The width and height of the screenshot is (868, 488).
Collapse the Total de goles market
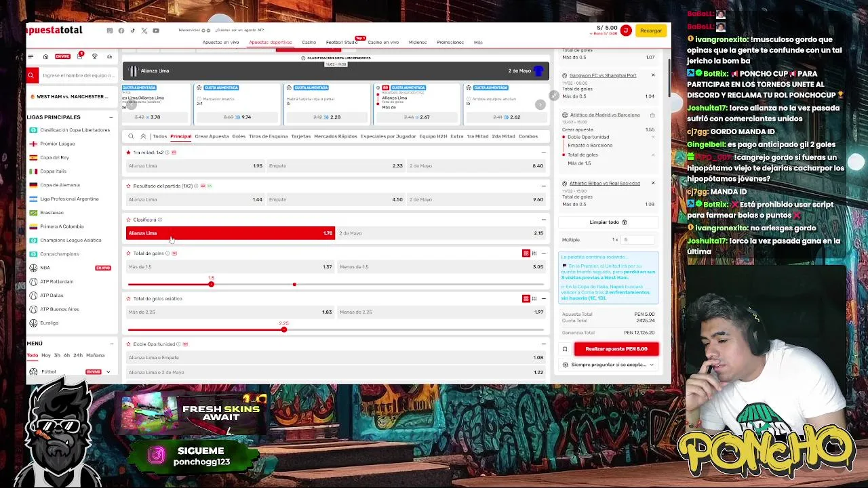(543, 253)
